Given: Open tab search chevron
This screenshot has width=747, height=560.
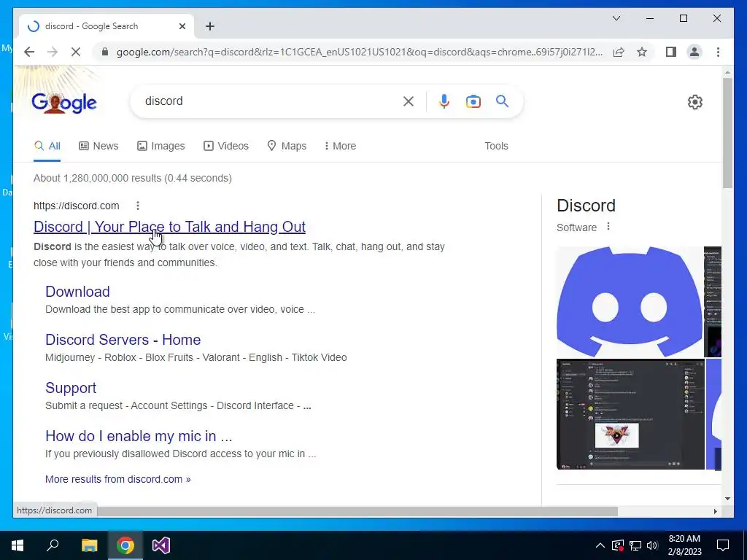Looking at the screenshot, I should [x=616, y=18].
